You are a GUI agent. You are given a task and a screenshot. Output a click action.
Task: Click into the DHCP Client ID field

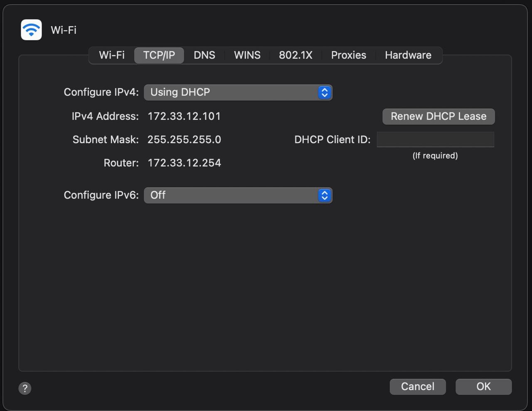[x=435, y=140]
